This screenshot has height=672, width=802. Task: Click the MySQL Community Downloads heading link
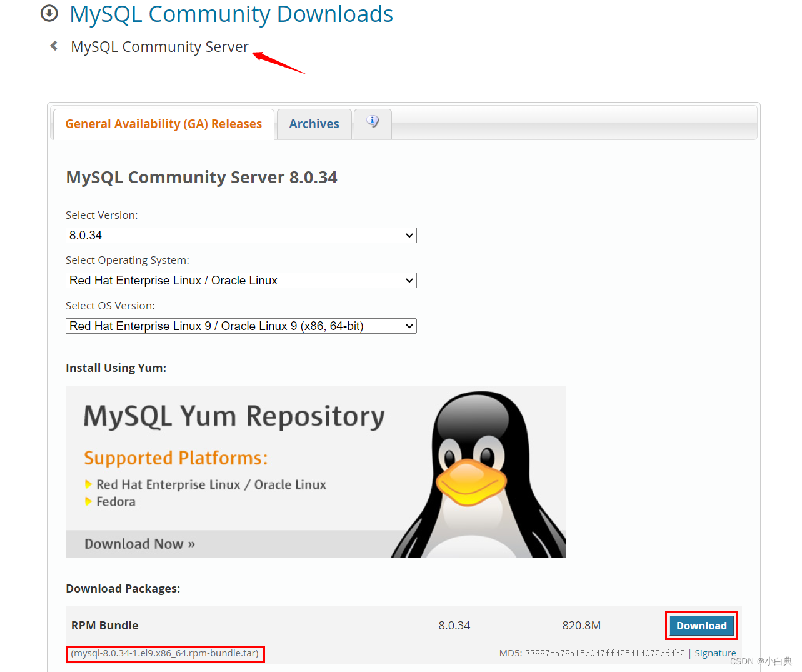pyautogui.click(x=231, y=14)
